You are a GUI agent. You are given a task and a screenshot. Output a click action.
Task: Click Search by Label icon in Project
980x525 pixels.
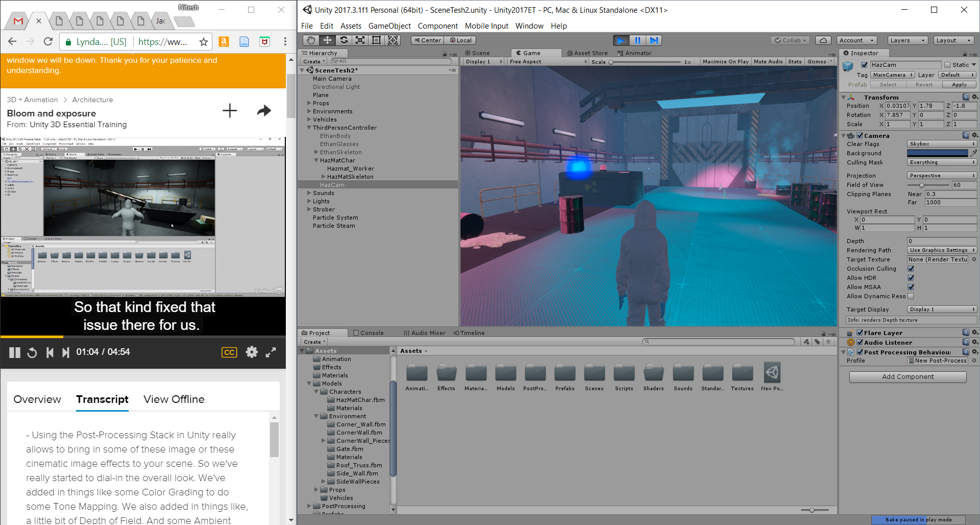tap(817, 342)
